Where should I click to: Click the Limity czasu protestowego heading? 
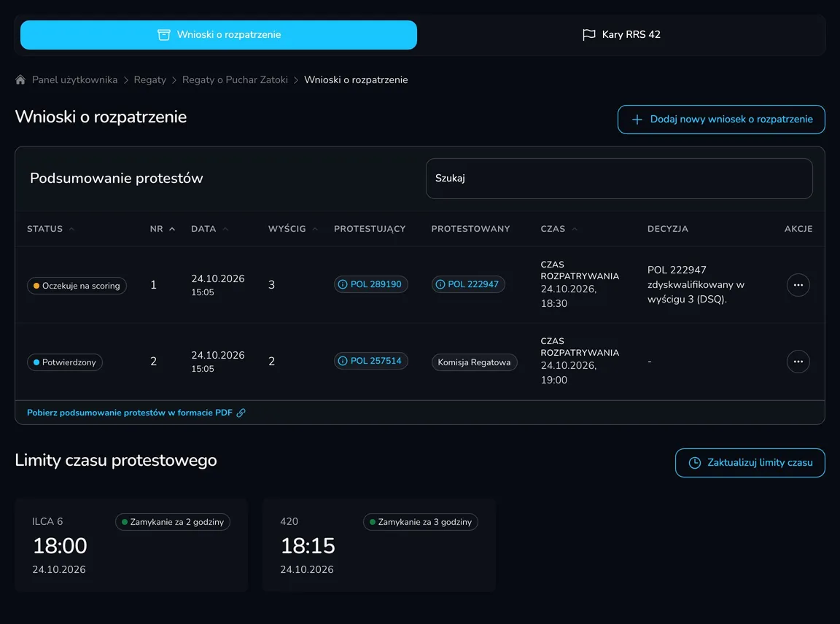[x=116, y=460]
